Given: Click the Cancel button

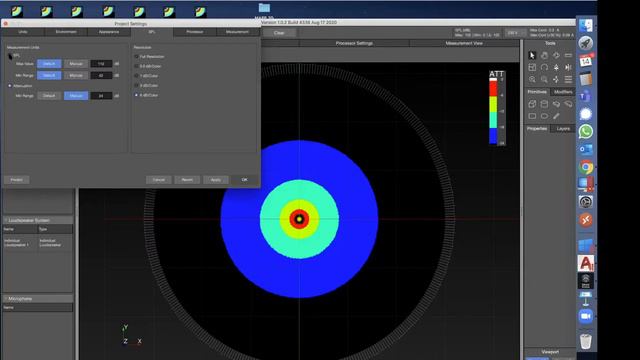Looking at the screenshot, I should (159, 180).
